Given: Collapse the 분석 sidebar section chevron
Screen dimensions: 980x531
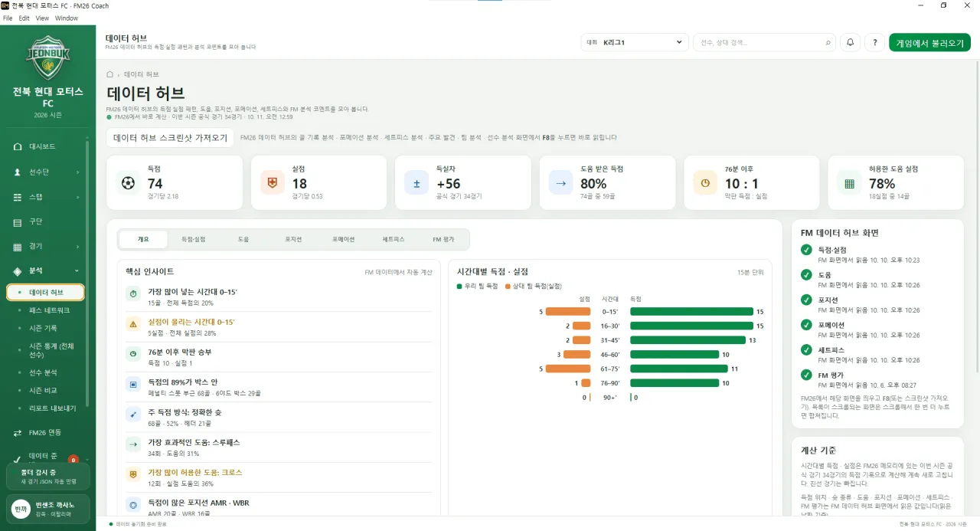Looking at the screenshot, I should tap(77, 271).
